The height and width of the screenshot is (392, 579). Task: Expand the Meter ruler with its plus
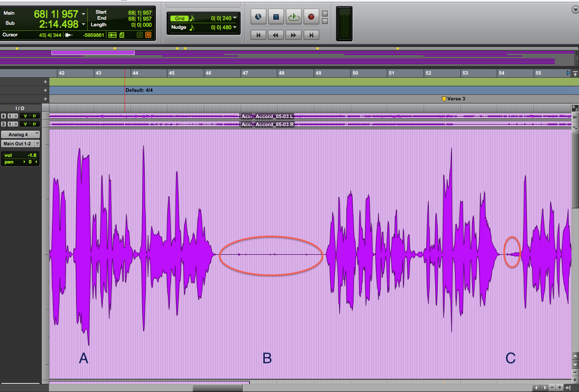pyautogui.click(x=45, y=90)
